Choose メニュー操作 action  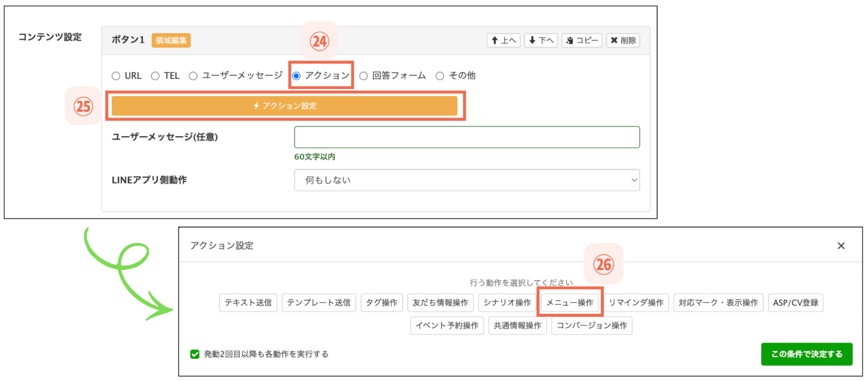click(570, 303)
